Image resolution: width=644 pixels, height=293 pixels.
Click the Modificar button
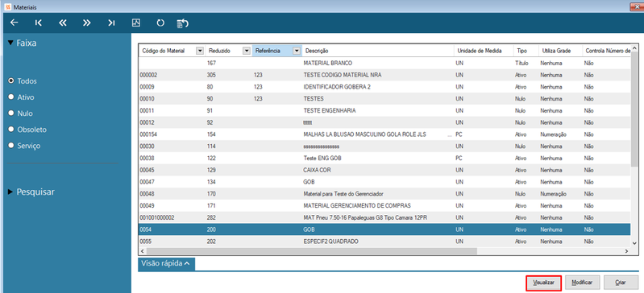[582, 283]
